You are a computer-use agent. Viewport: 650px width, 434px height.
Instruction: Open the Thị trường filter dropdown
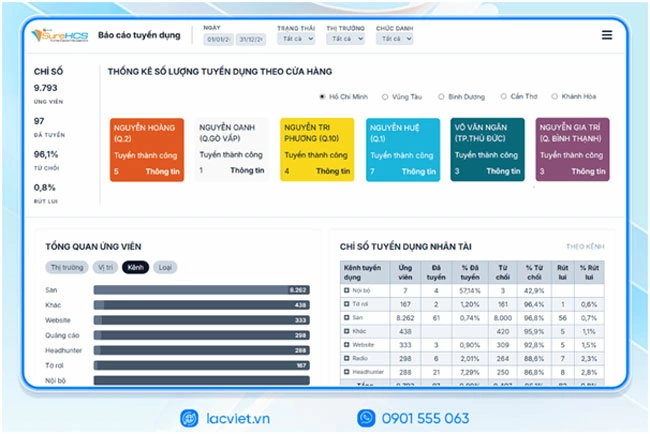(x=345, y=39)
